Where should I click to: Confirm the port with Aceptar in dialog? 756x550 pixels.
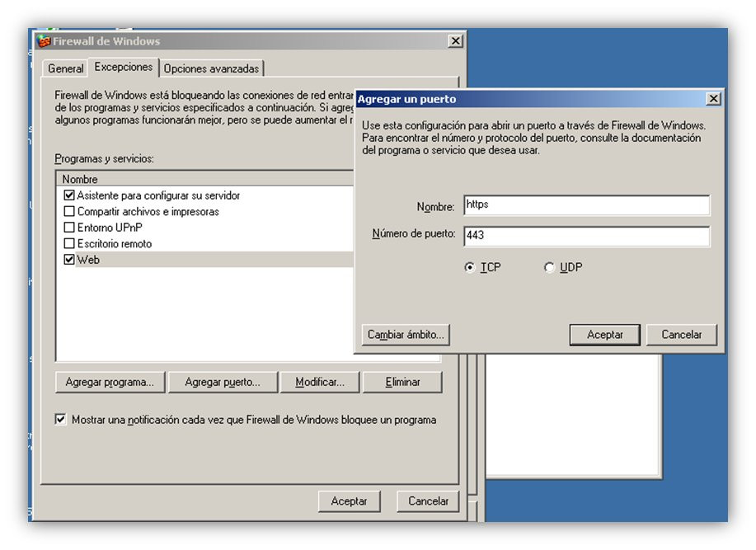coord(604,335)
